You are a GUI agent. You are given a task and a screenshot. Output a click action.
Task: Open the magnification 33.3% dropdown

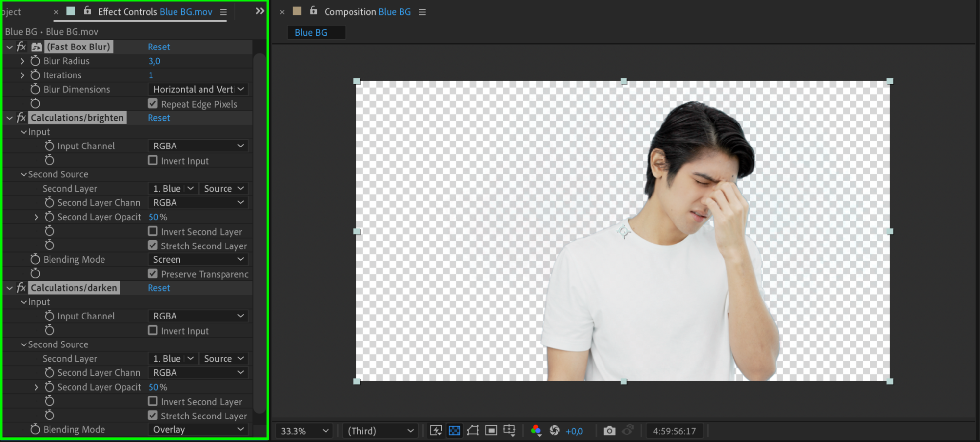coord(304,431)
